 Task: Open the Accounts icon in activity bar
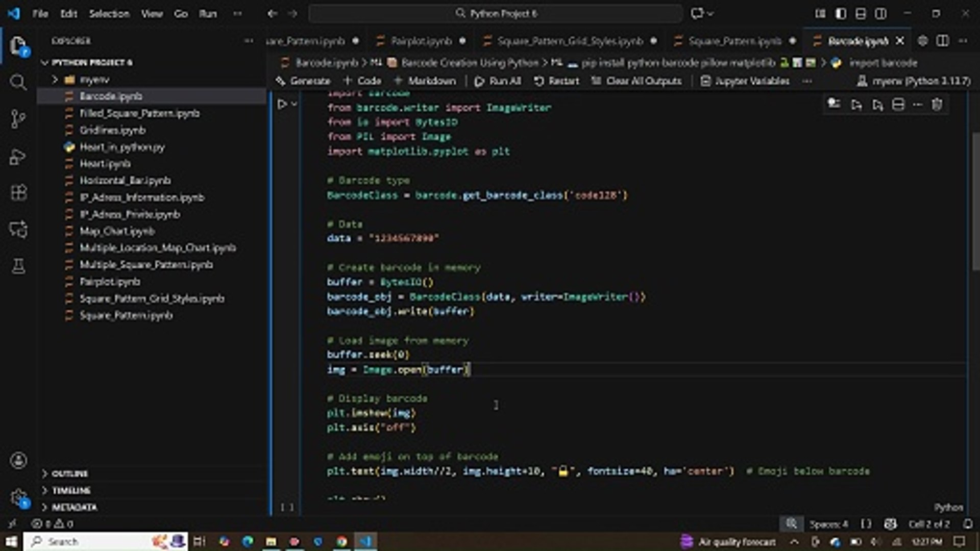coord(18,461)
